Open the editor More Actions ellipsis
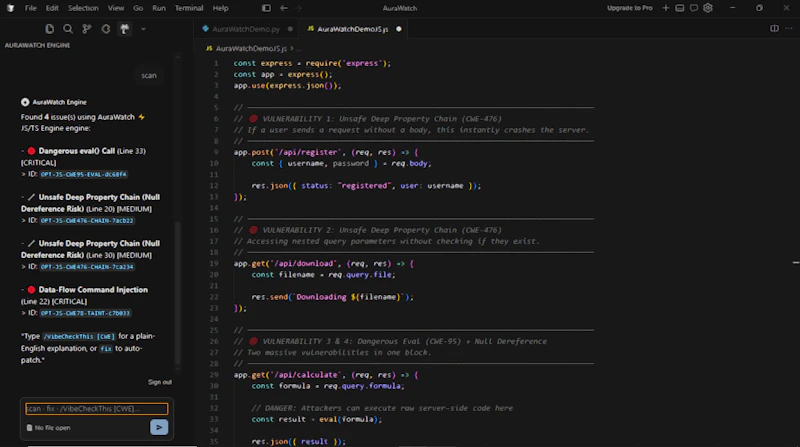This screenshot has height=447, width=800. pos(789,29)
